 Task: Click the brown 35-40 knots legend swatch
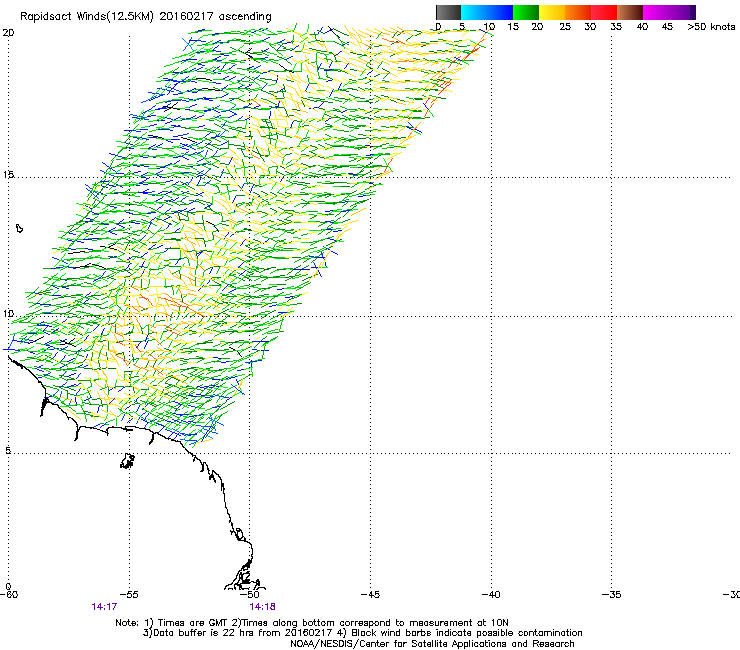coord(630,12)
